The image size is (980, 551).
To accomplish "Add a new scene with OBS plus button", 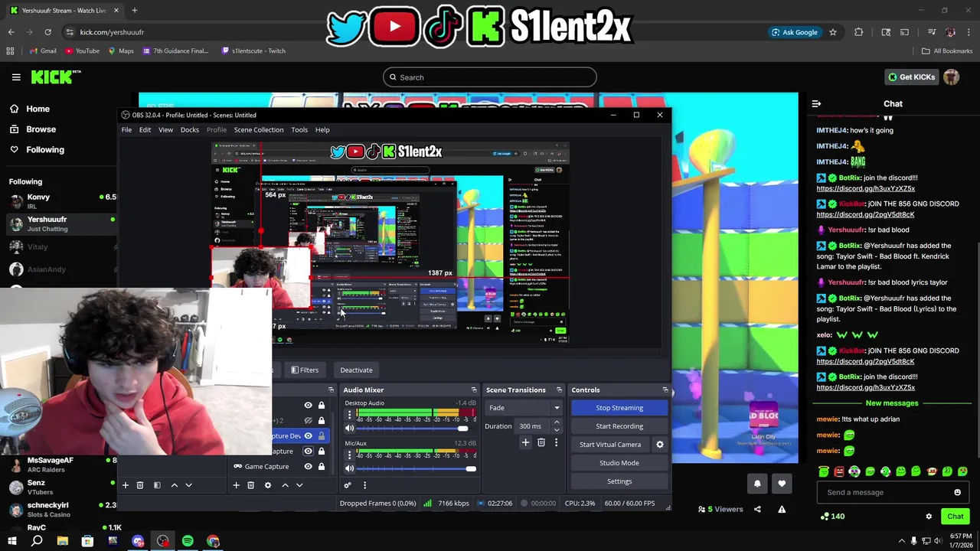I will (126, 485).
